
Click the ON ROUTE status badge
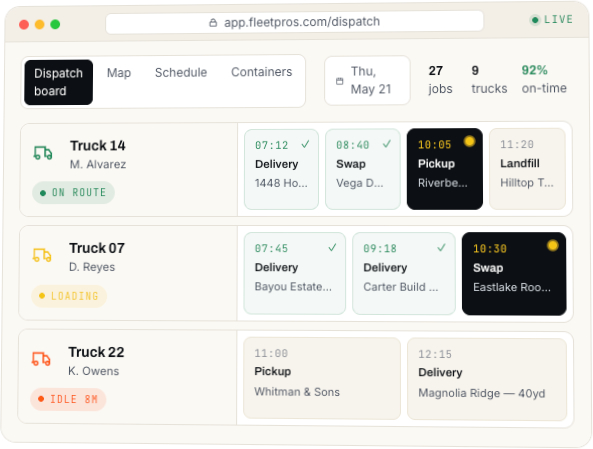pyautogui.click(x=73, y=193)
